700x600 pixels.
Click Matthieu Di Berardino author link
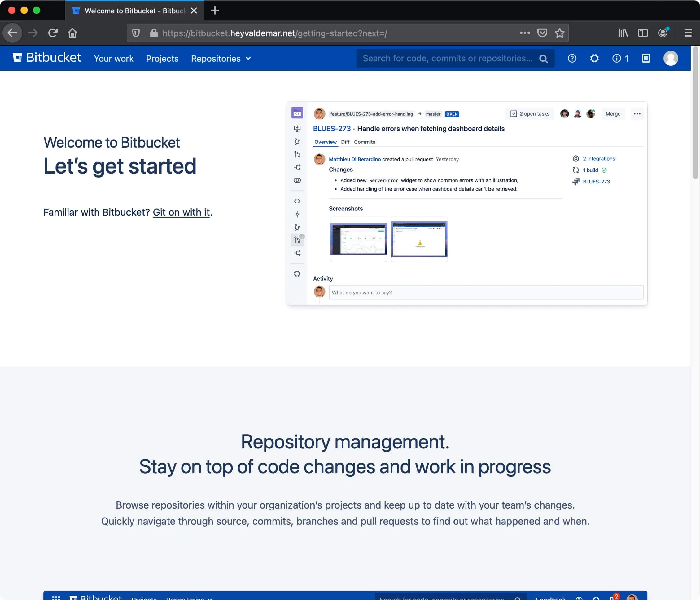[355, 159]
